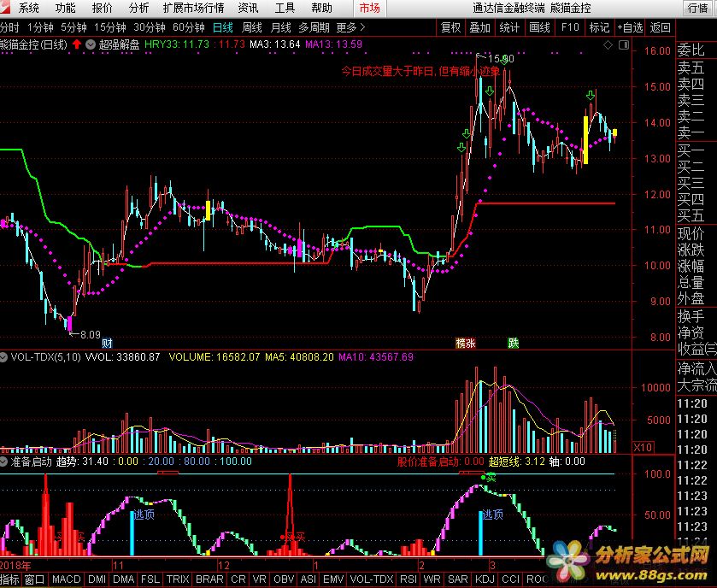
Task: Expand the VOL-TDX indicator dropdown circle
Action: [3, 357]
